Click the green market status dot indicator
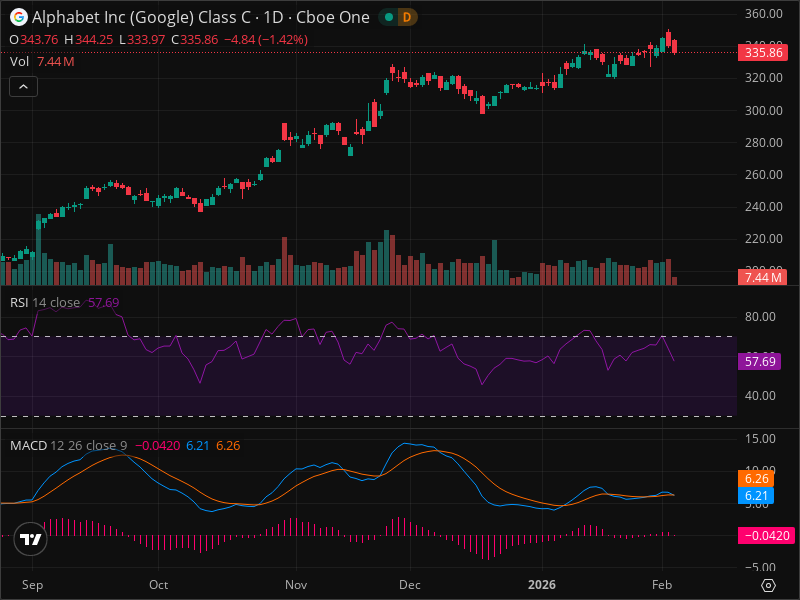Image resolution: width=800 pixels, height=600 pixels. point(389,17)
